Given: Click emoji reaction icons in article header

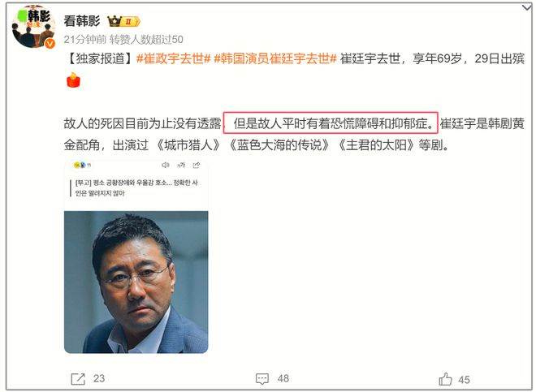Looking at the screenshot, I should click(82, 165).
